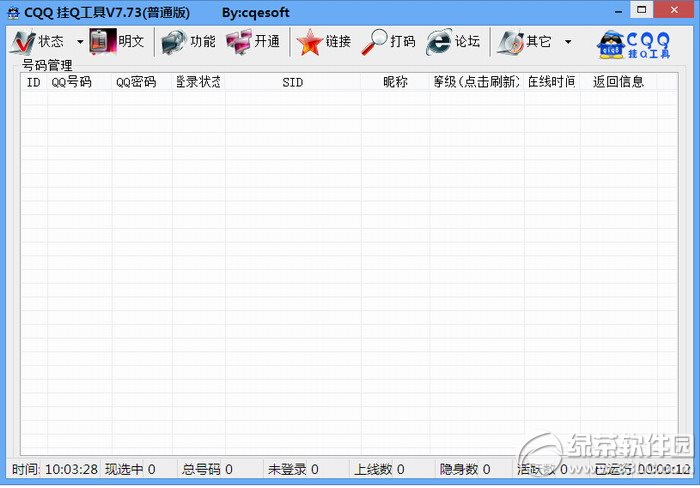Click the 明文 clipboard icon
The image size is (700, 488).
click(102, 42)
